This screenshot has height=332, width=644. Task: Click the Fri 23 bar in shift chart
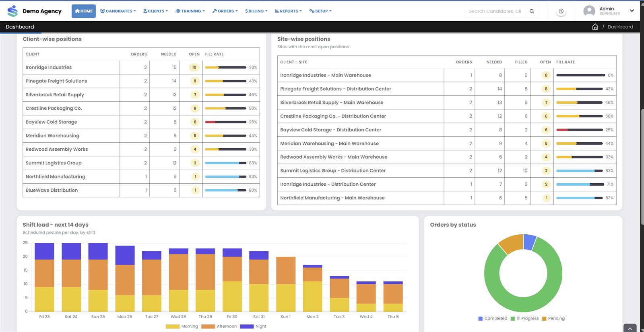tap(44, 277)
